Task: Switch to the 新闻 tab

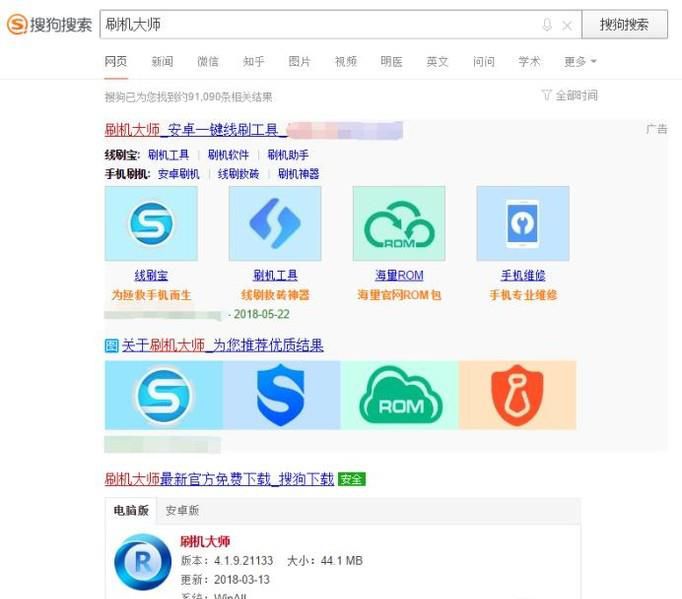Action: (x=162, y=62)
